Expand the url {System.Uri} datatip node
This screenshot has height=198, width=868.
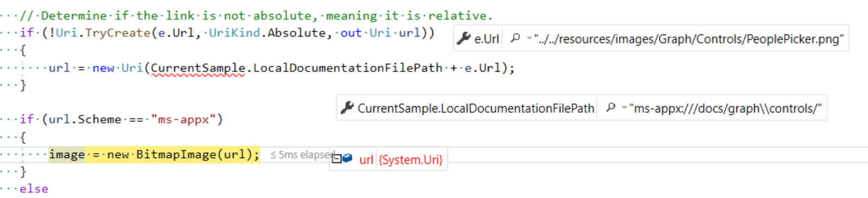337,159
